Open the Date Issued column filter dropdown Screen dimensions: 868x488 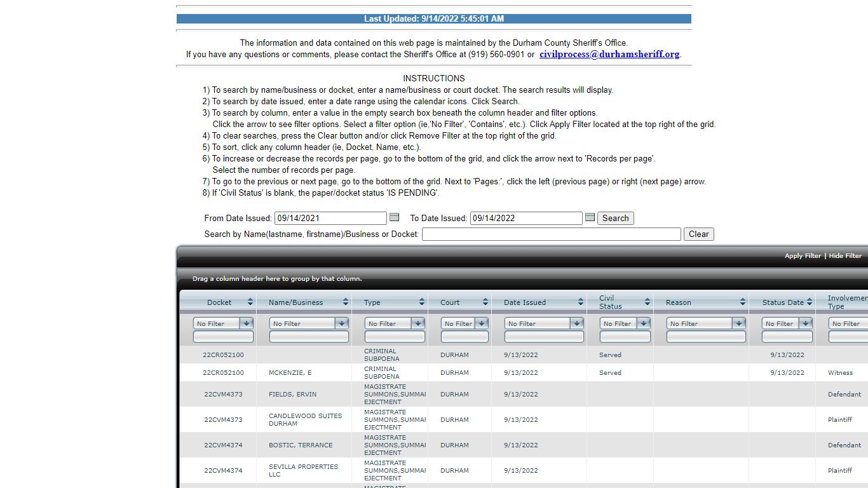pyautogui.click(x=577, y=323)
